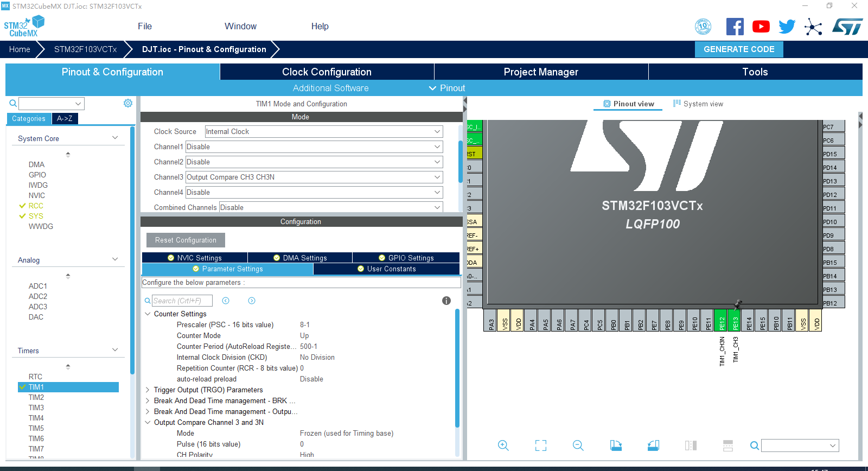Open the Channel2 dropdown
The height and width of the screenshot is (471, 868).
314,162
